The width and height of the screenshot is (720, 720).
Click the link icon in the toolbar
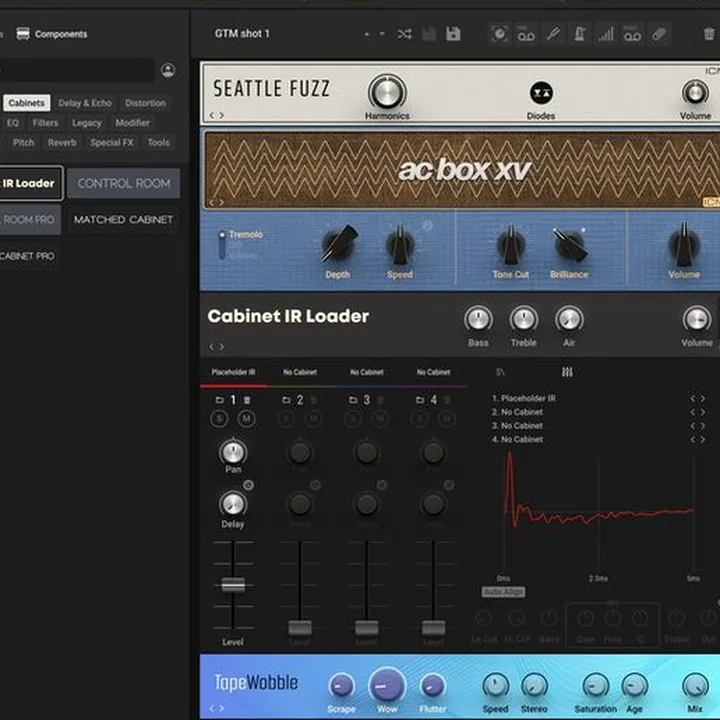point(659,34)
